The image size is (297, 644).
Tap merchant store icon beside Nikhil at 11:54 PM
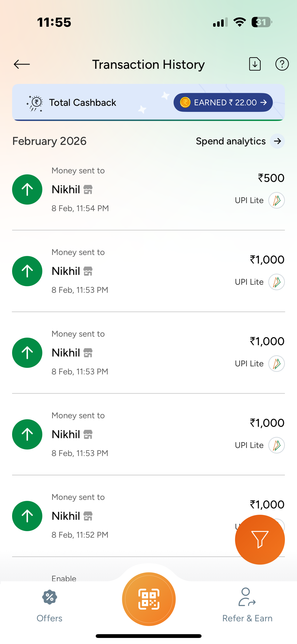coord(88,189)
